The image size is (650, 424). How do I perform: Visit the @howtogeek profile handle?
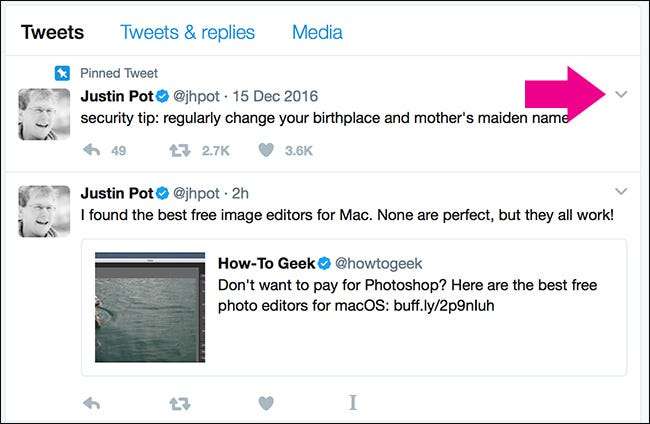click(x=378, y=263)
